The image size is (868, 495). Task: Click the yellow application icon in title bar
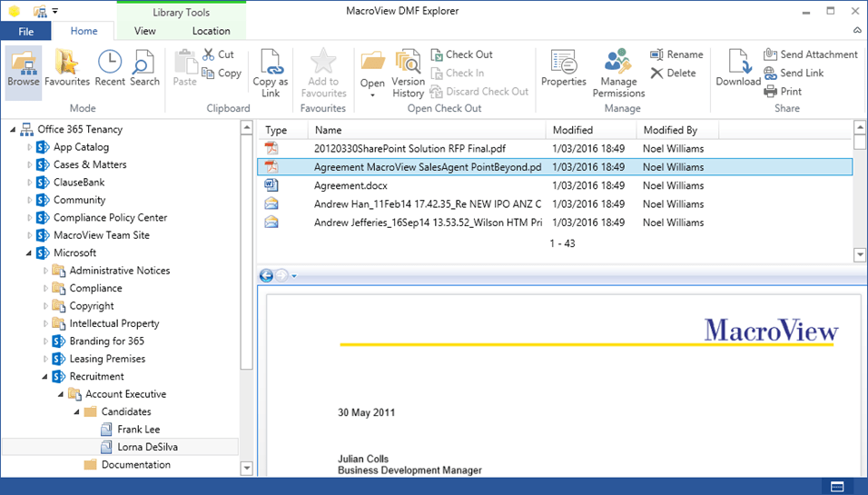15,11
